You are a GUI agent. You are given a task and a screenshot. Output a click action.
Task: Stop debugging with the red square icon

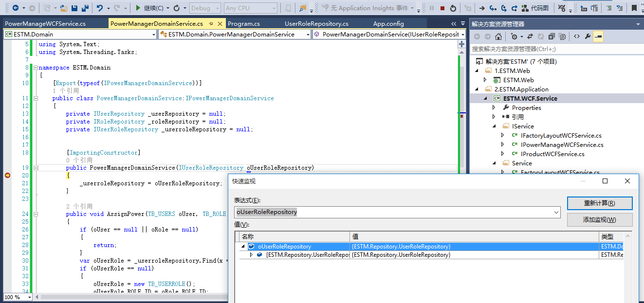[x=442, y=8]
